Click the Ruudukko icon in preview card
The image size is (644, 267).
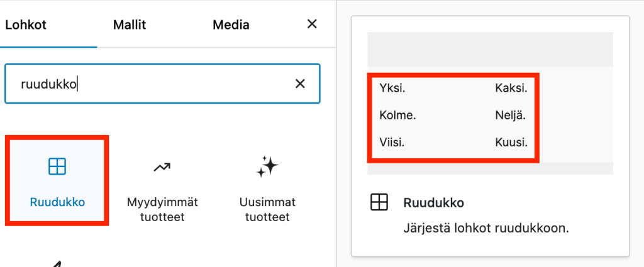[379, 203]
